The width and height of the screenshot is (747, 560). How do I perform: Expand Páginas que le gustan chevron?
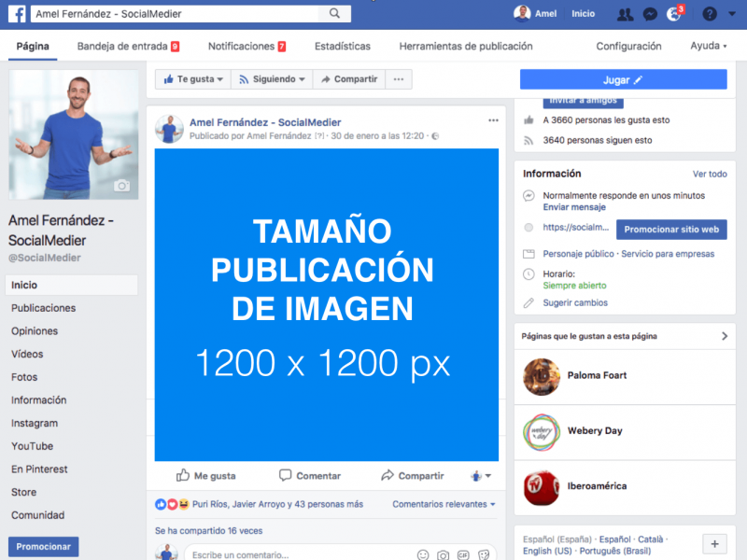pyautogui.click(x=725, y=336)
